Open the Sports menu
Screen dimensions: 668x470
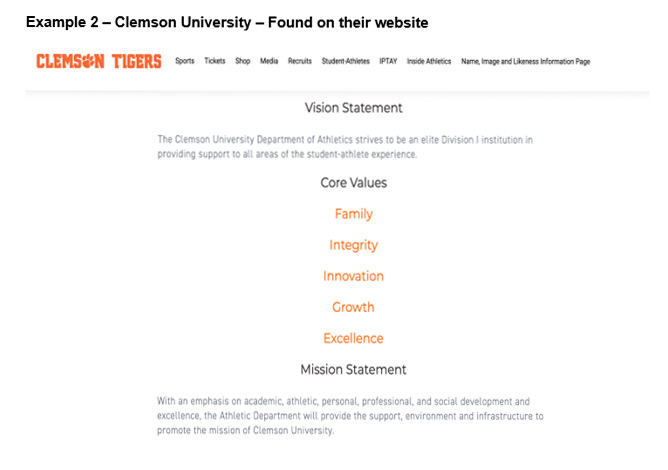(x=185, y=61)
